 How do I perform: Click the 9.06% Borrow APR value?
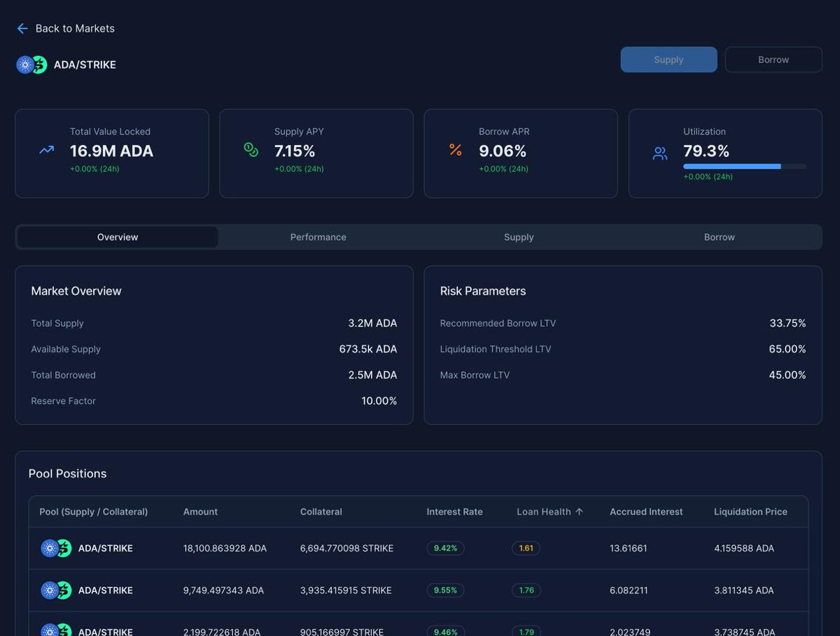[x=503, y=151]
